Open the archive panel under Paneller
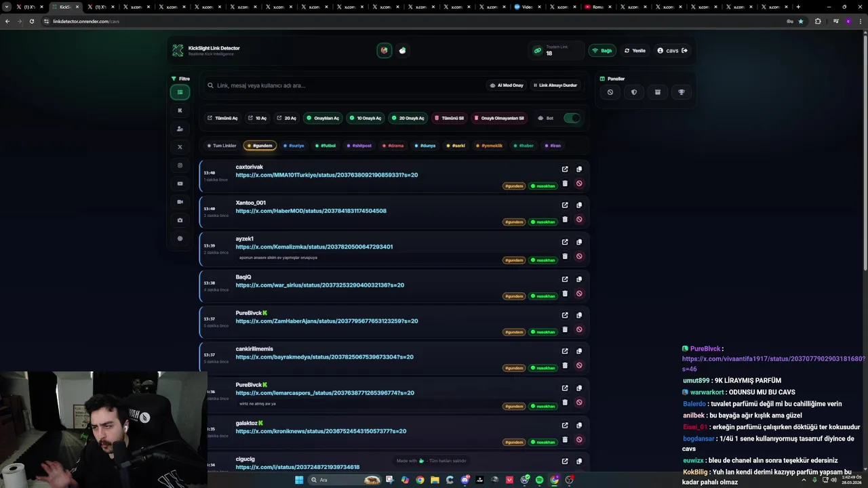 click(658, 92)
